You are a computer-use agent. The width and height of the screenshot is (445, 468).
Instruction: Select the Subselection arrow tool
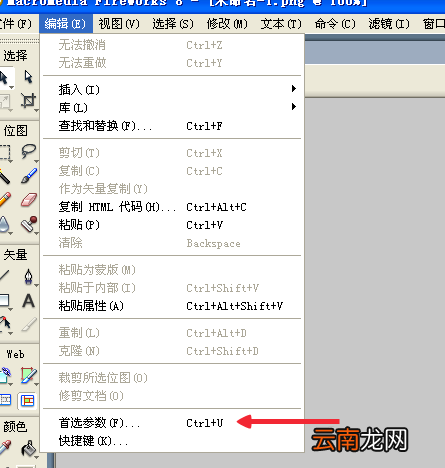point(28,77)
